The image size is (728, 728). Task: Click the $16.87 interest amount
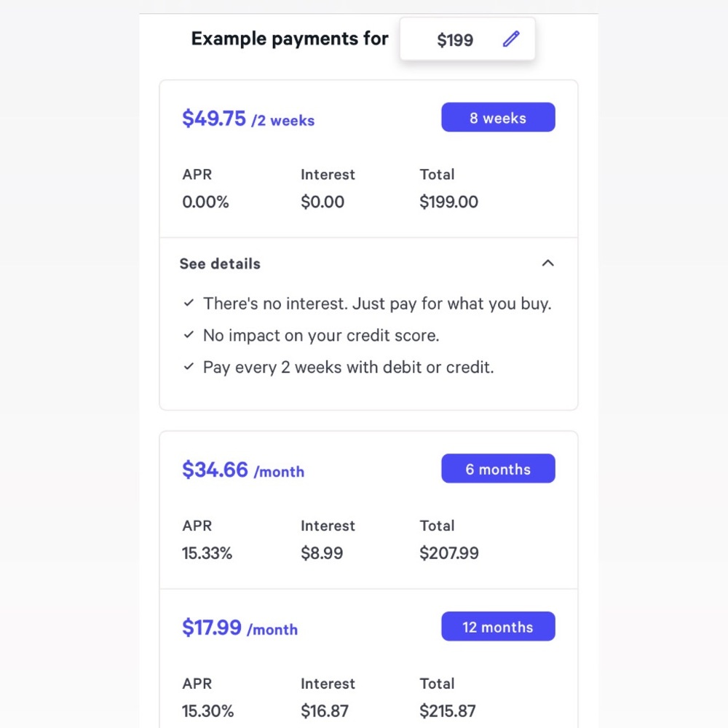click(325, 711)
